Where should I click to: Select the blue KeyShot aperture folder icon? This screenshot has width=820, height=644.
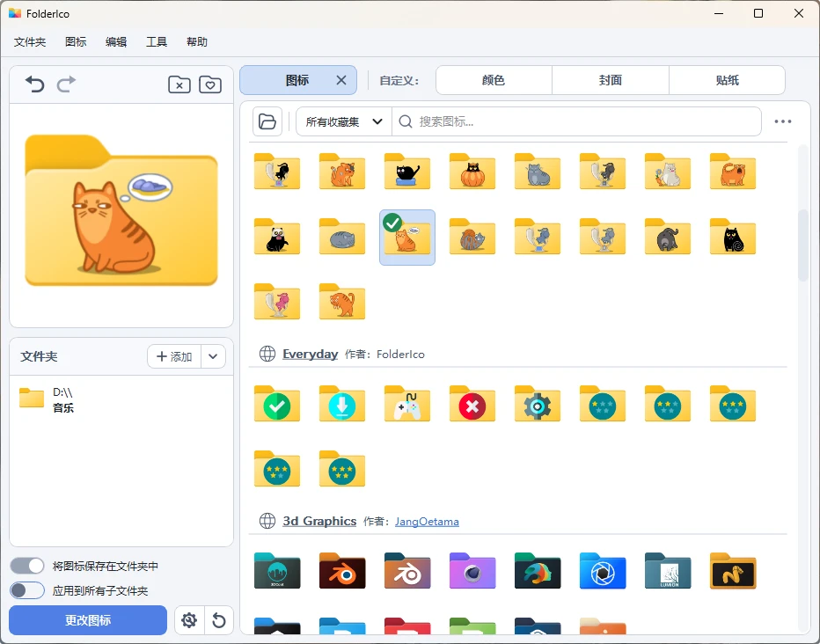coord(603,571)
